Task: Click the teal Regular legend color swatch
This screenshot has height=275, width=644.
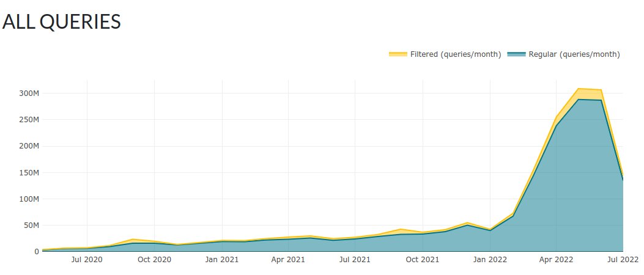Action: tap(516, 54)
